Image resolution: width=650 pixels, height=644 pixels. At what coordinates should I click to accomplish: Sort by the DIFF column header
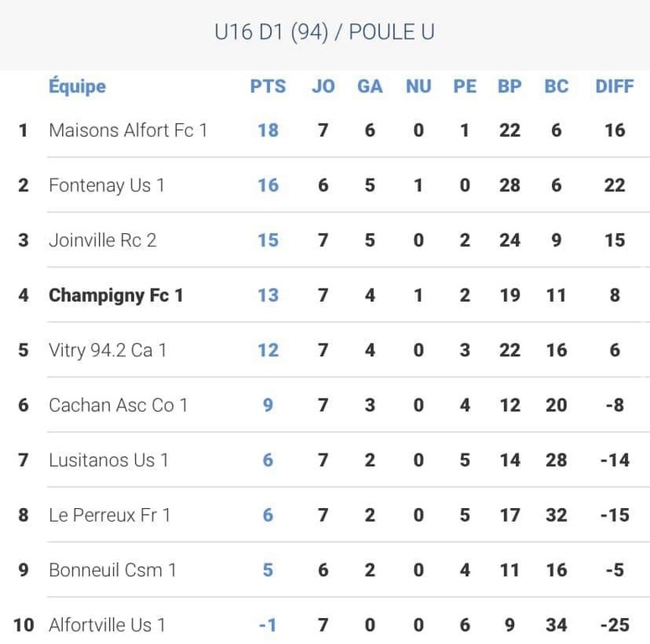coord(615,86)
